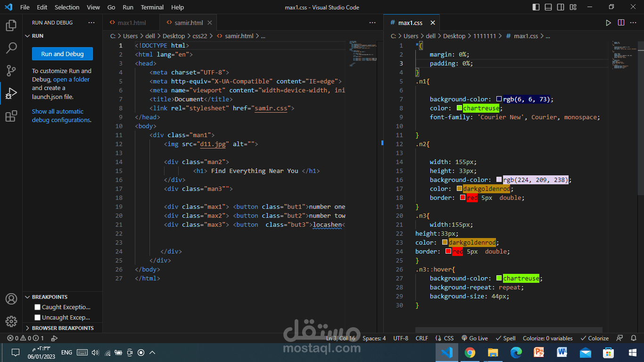Click Colorize: 0 variables status item
The width and height of the screenshot is (644, 362).
[x=548, y=338]
